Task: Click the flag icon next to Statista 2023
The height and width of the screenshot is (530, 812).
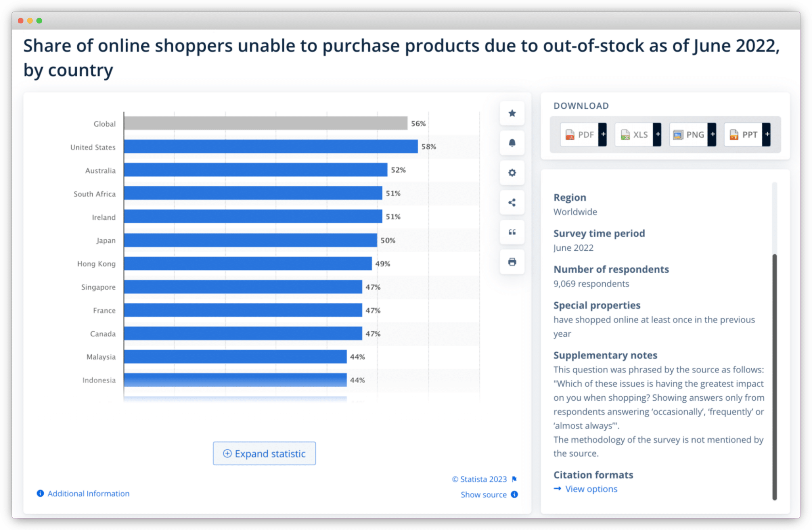Action: [x=514, y=479]
